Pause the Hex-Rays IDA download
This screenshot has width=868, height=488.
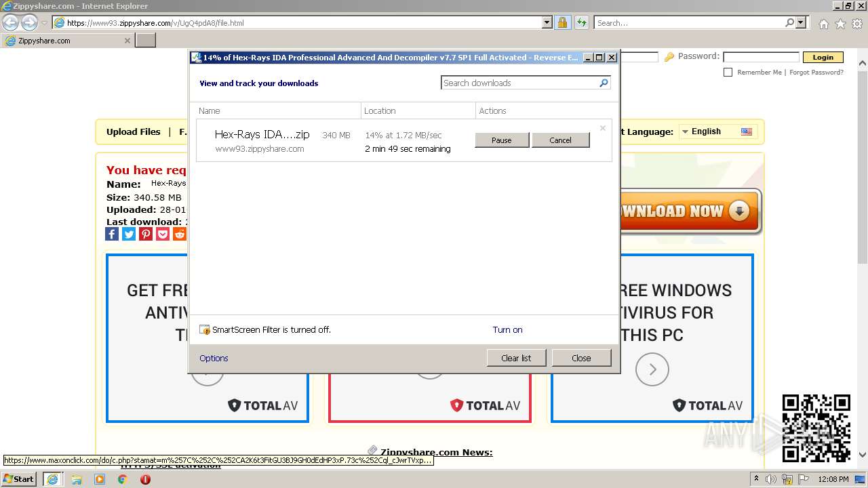coord(502,140)
